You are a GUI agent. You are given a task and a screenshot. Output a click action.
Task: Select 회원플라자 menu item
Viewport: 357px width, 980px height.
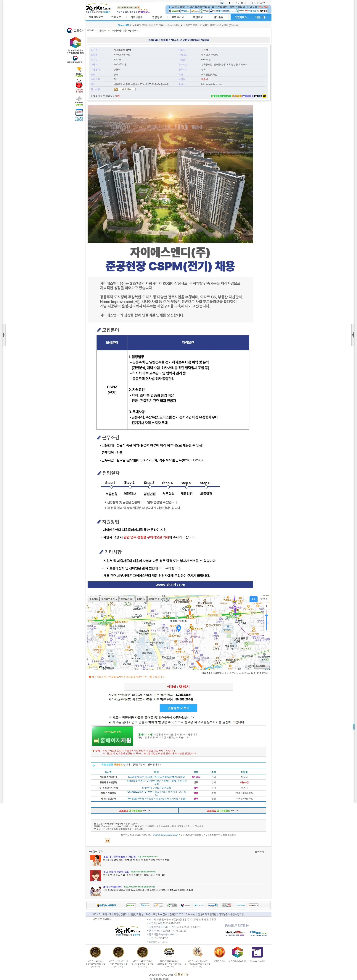(178, 17)
